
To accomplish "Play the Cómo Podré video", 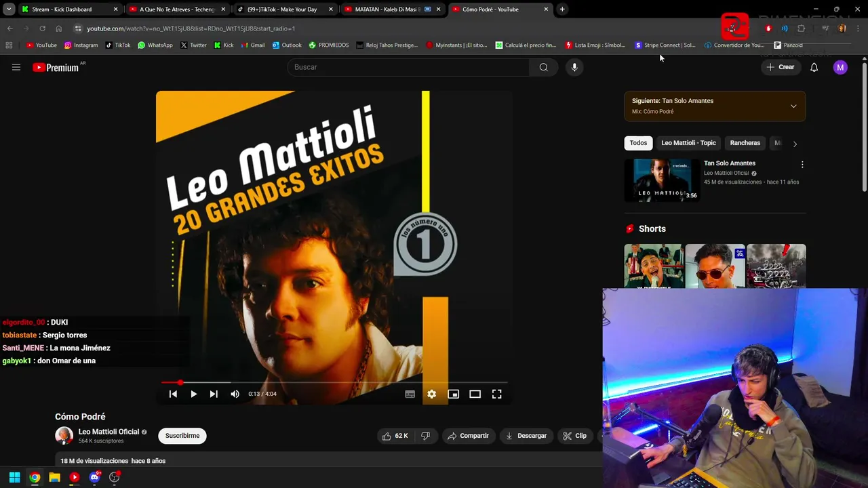I will pos(193,394).
